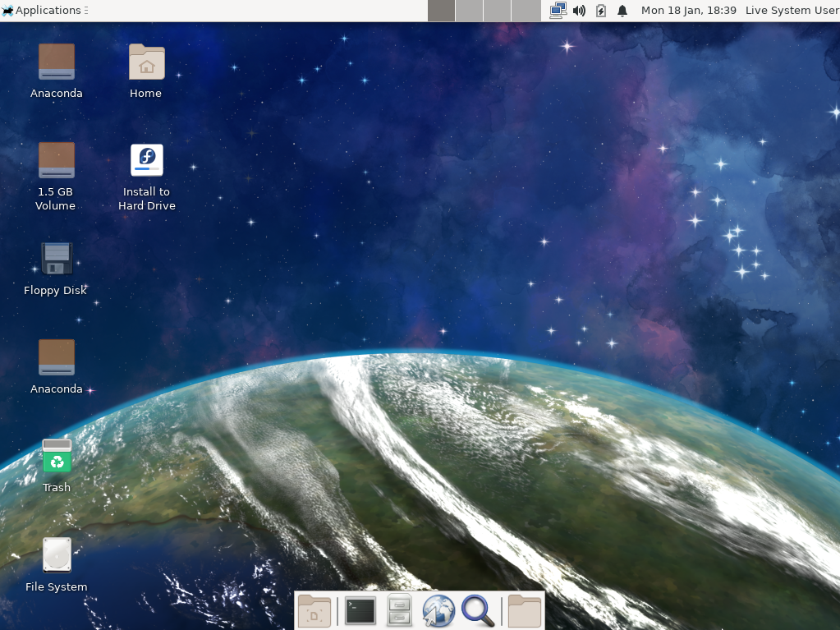Launch the Terminal emulator from dock

click(360, 611)
